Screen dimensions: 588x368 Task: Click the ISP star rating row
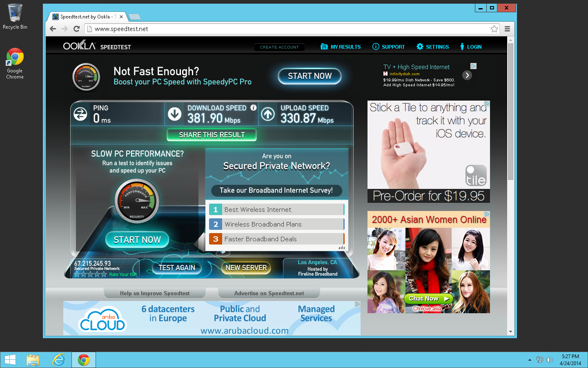coord(90,274)
